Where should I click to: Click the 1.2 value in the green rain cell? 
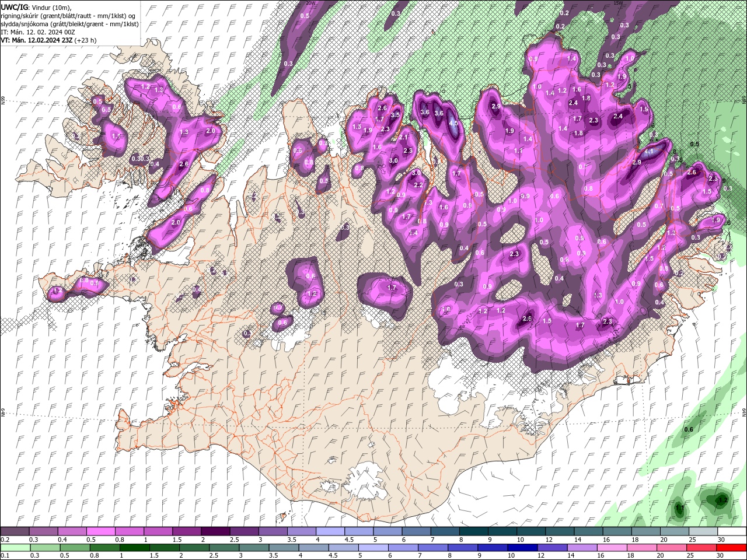click(x=722, y=501)
